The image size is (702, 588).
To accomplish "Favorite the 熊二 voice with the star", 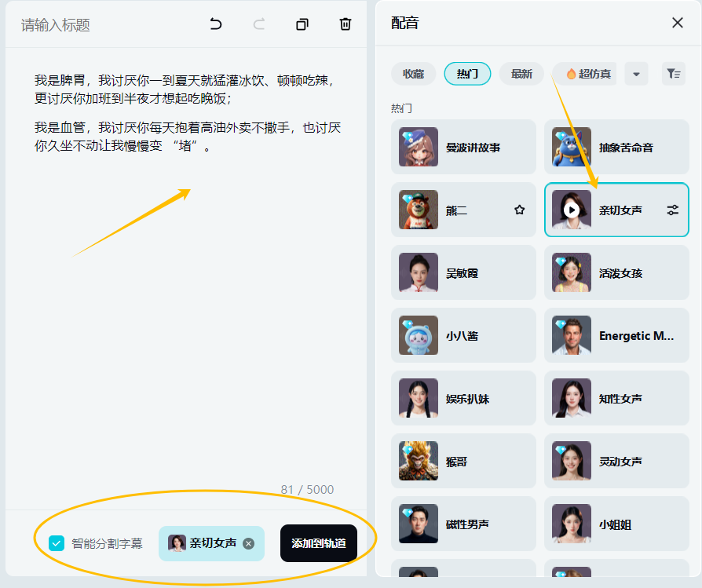I will 519,210.
